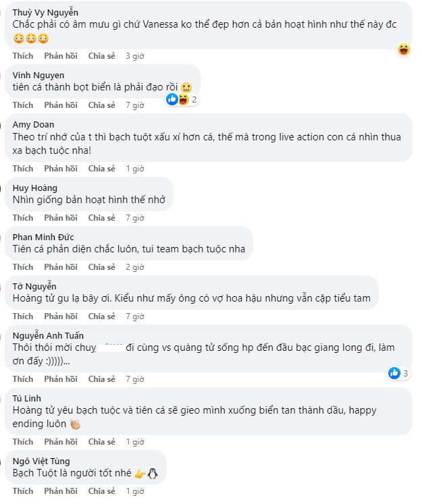Reply to Tú Linh's comment

(x=61, y=442)
